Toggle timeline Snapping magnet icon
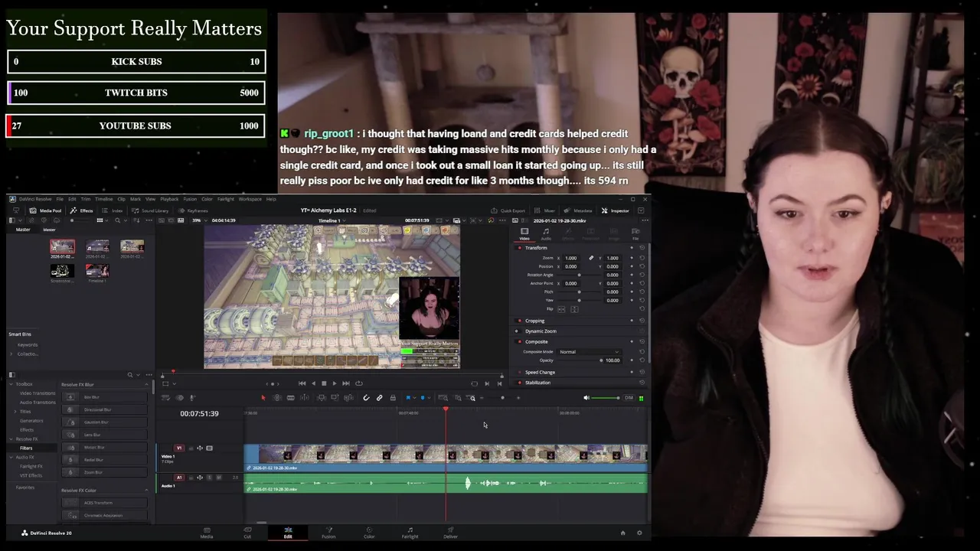Image resolution: width=980 pixels, height=551 pixels. pyautogui.click(x=366, y=398)
